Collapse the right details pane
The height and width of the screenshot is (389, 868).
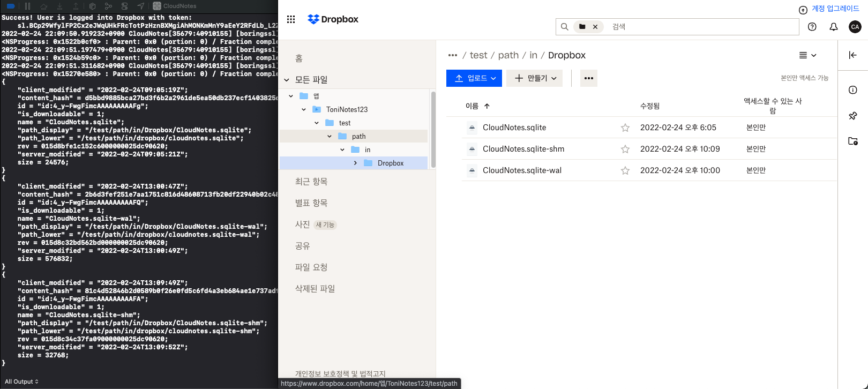coord(853,55)
